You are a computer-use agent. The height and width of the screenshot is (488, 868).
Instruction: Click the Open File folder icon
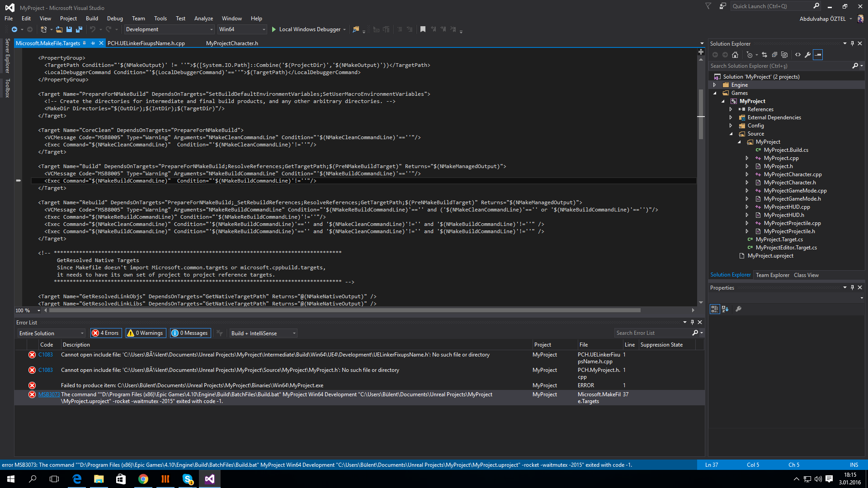[59, 29]
